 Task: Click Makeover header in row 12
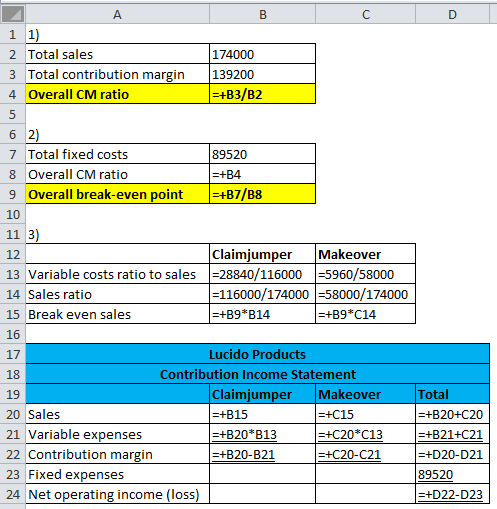(366, 254)
